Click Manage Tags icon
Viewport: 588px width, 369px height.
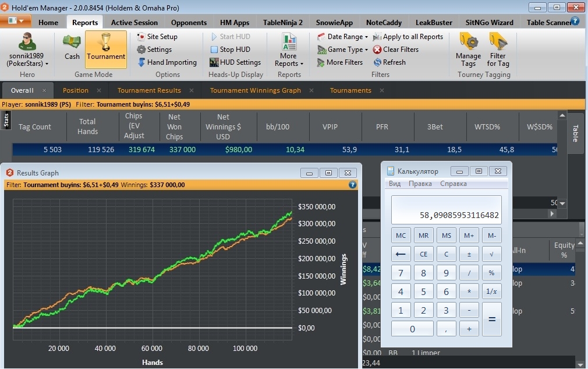[x=469, y=50]
